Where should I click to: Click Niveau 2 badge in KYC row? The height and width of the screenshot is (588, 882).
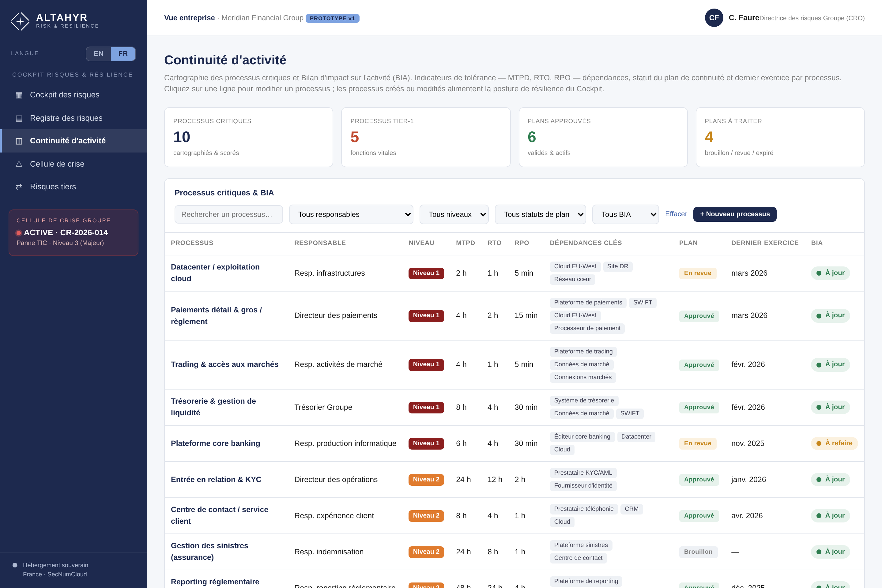(426, 480)
